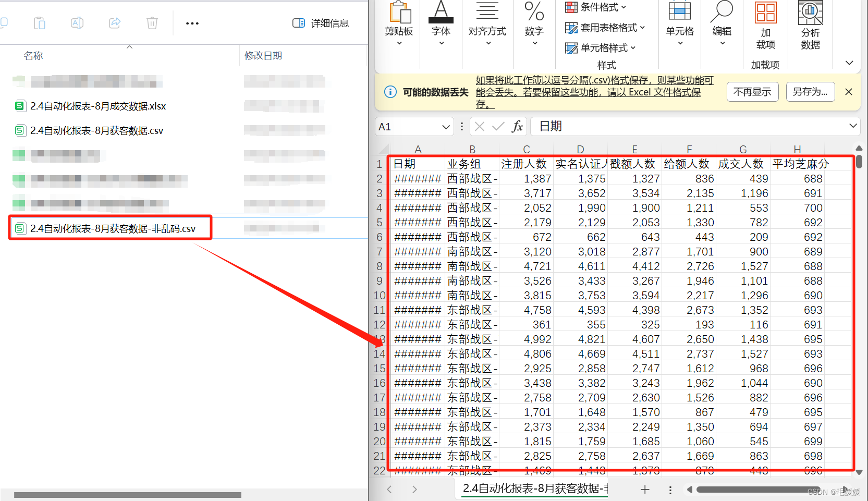868x501 pixels.
Task: Select file 2.4自动化报表-8月成交数据.xlsx
Action: [x=98, y=106]
